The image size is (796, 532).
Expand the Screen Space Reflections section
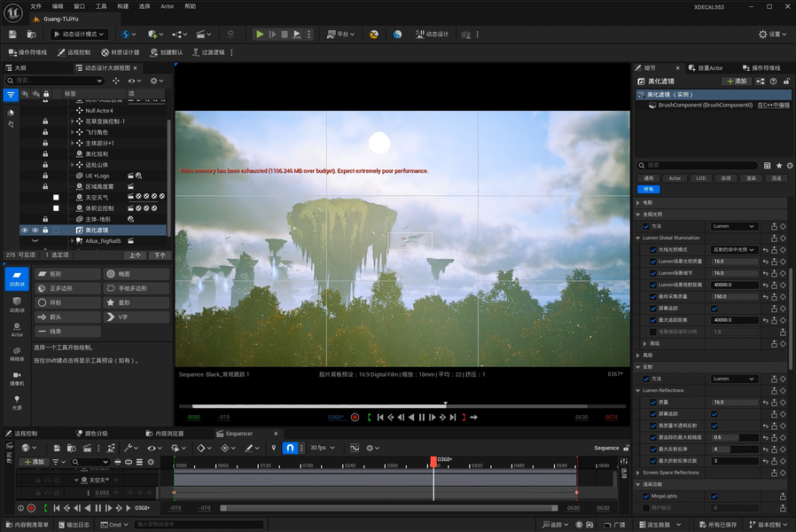[x=638, y=473]
